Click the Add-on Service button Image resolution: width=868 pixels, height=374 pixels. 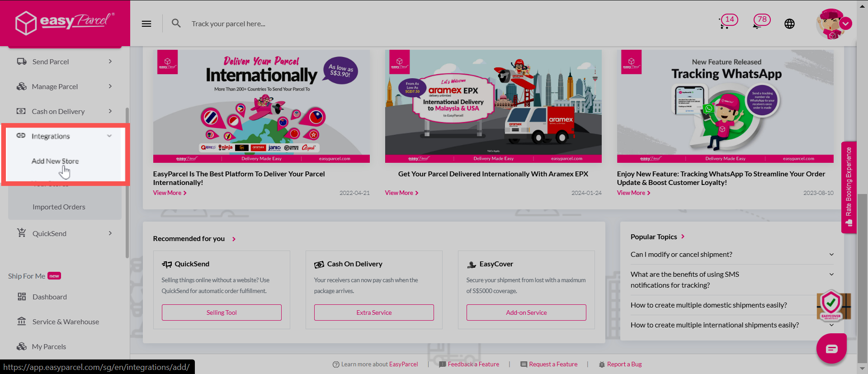526,312
